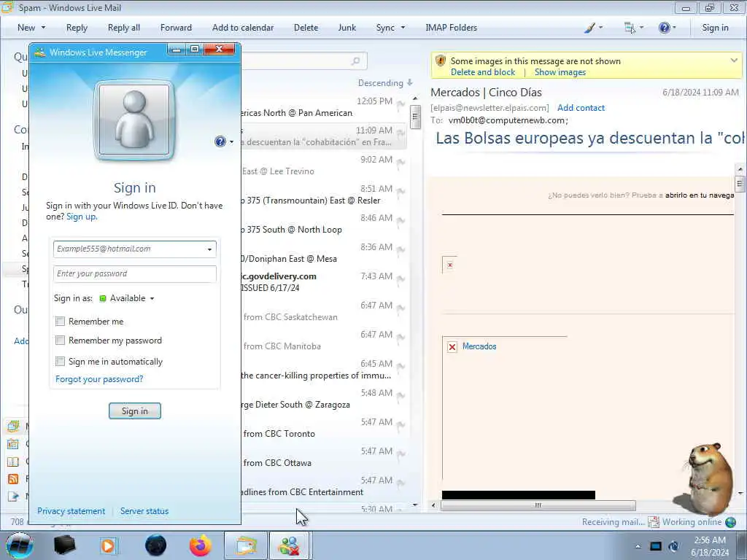Open the email address dropdown arrow
The width and height of the screenshot is (747, 560).
tap(209, 249)
